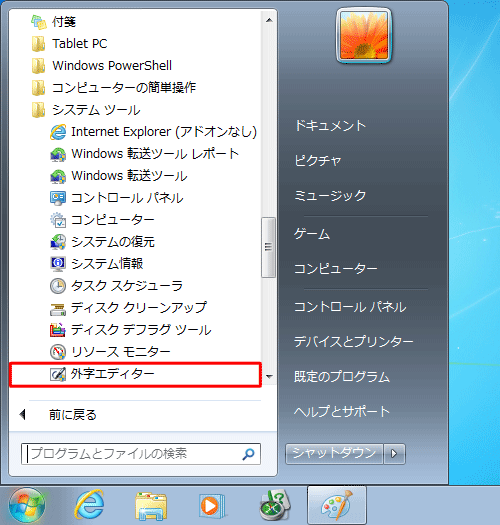500x525 pixels.
Task: Open ドキュメント in right pane
Action: click(x=330, y=126)
